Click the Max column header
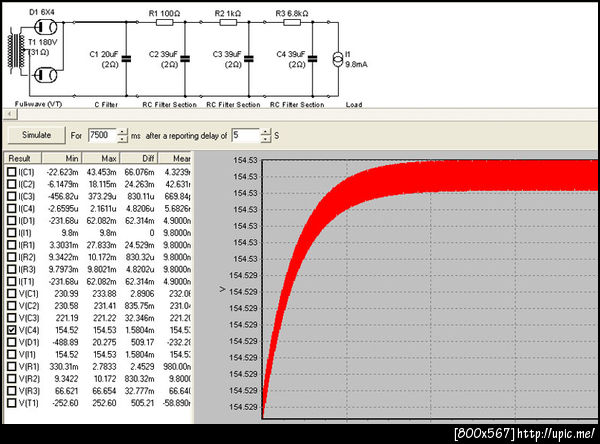 (101, 158)
